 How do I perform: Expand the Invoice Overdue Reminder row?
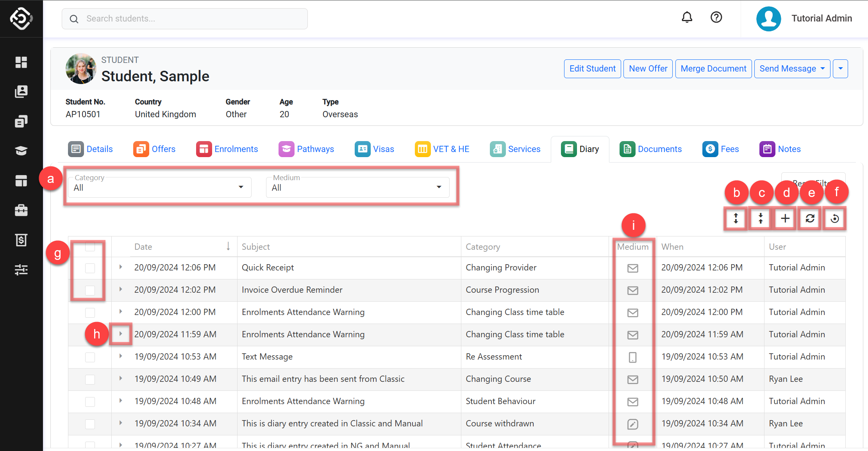pos(121,289)
